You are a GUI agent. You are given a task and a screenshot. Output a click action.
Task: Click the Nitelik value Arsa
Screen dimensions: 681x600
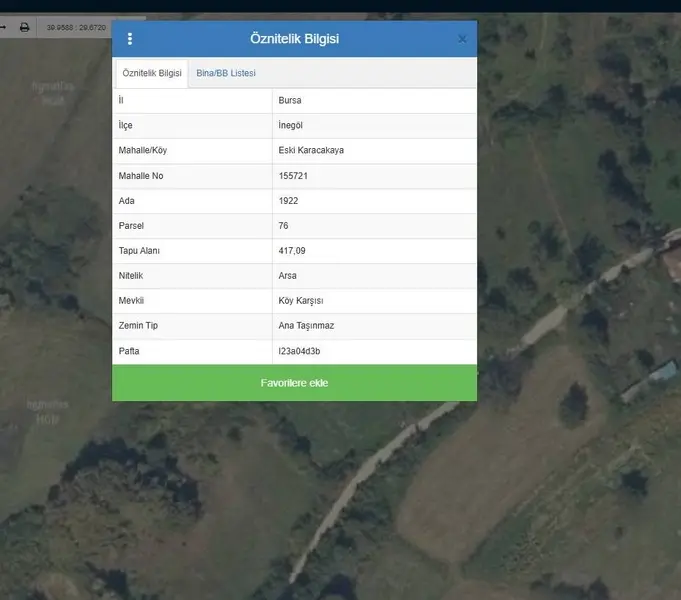tap(288, 276)
